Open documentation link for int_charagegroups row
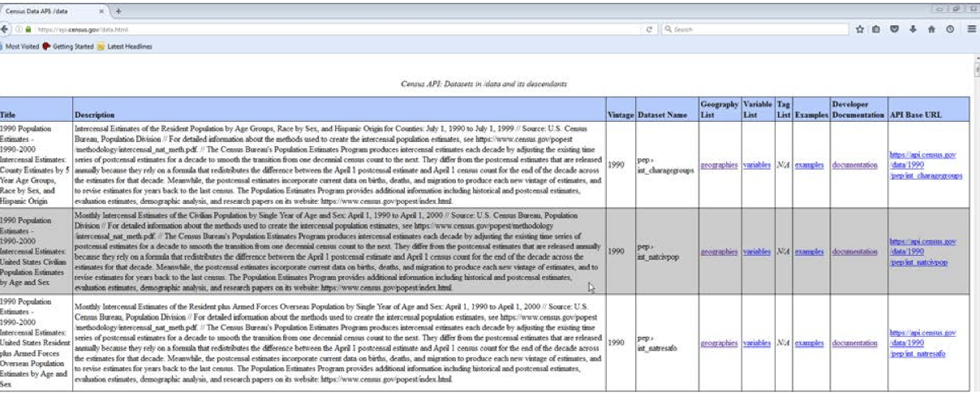Viewport: 980px width, 393px height. point(855,165)
